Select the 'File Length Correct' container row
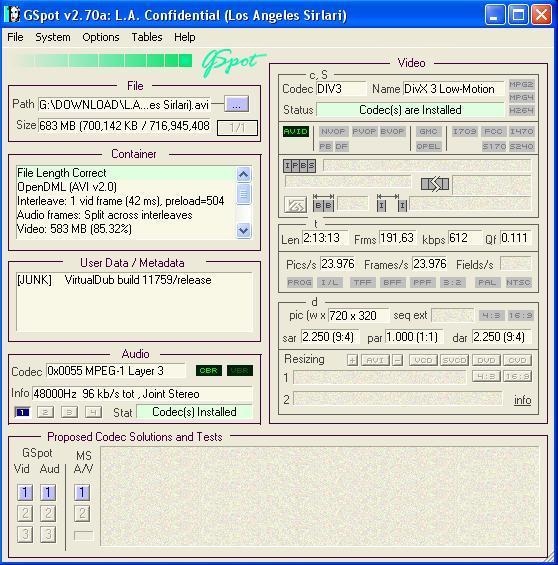This screenshot has width=558, height=565. point(126,173)
